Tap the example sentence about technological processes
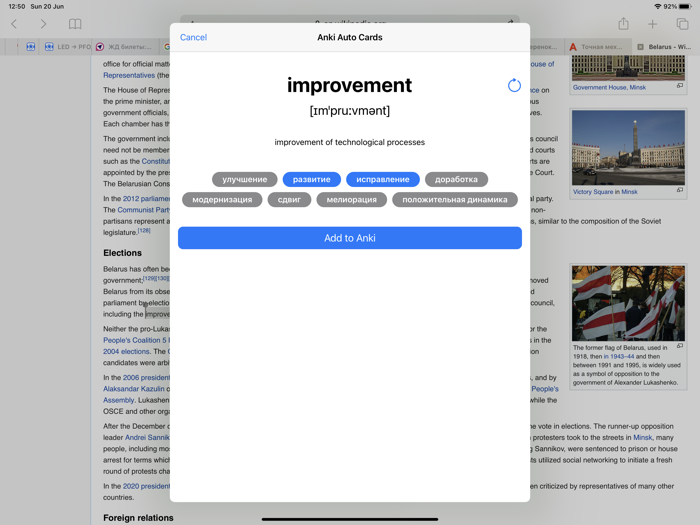The width and height of the screenshot is (700, 525). tap(350, 142)
